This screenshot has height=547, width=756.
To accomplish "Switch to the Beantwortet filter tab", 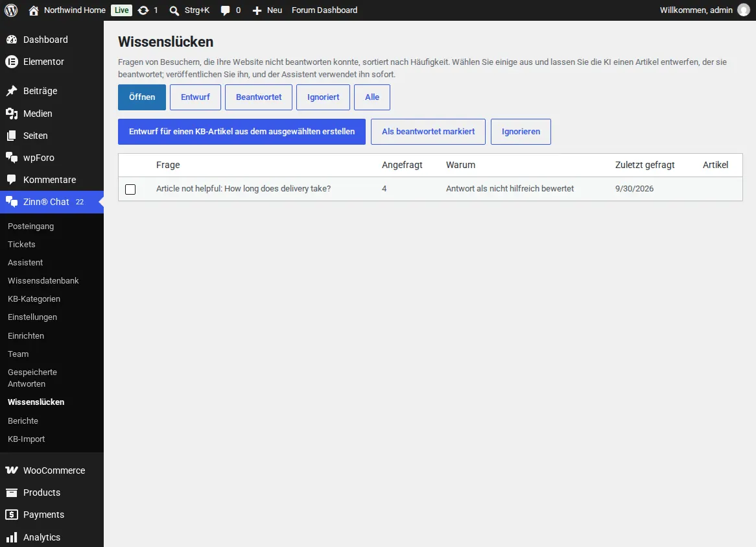I will coord(259,97).
